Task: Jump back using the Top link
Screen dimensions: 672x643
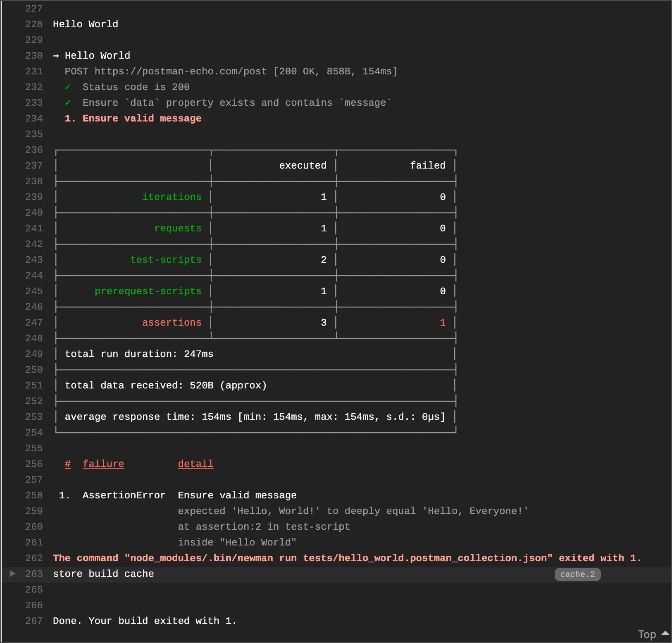Action: [x=647, y=634]
